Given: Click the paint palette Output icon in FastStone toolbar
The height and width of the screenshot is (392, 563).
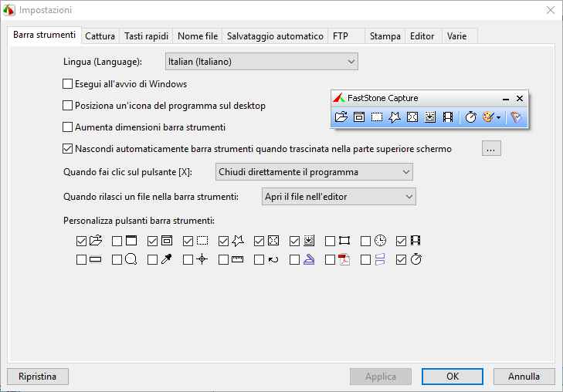Looking at the screenshot, I should pyautogui.click(x=488, y=117).
